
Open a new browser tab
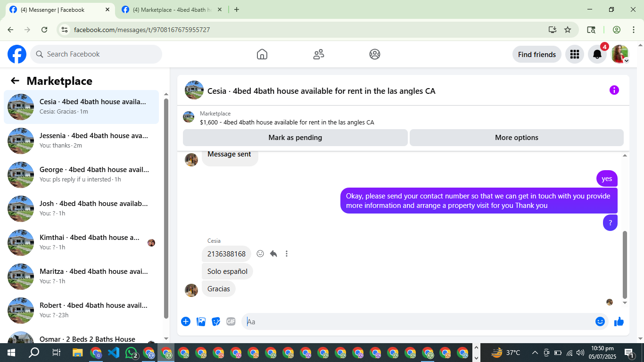[237, 9]
